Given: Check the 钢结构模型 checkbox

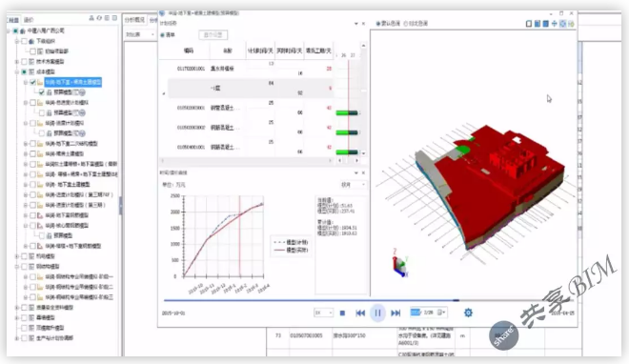Looking at the screenshot, I should (24, 266).
